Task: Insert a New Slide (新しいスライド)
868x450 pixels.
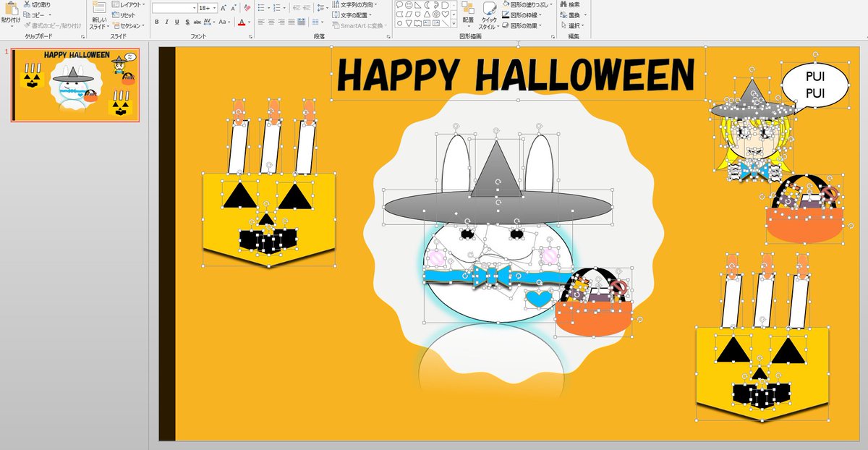Action: click(99, 16)
